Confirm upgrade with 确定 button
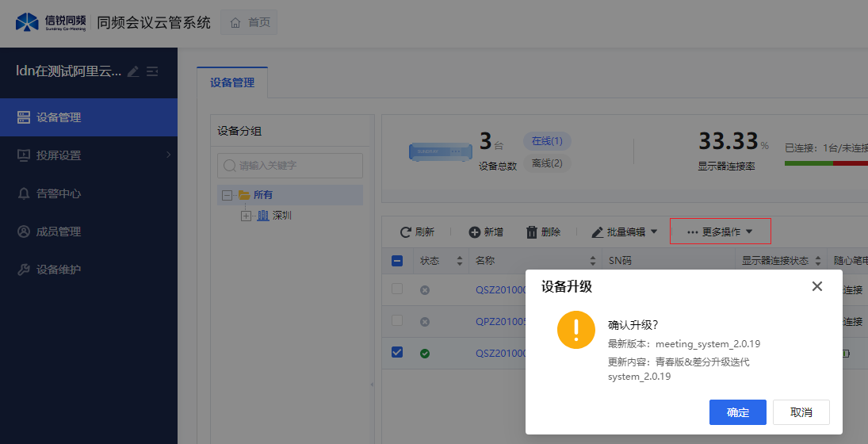Screen dimensions: 868x444 click(x=737, y=412)
